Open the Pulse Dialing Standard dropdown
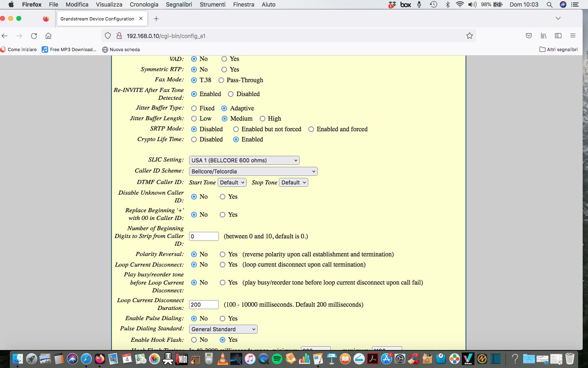The height and width of the screenshot is (368, 588). [x=223, y=329]
